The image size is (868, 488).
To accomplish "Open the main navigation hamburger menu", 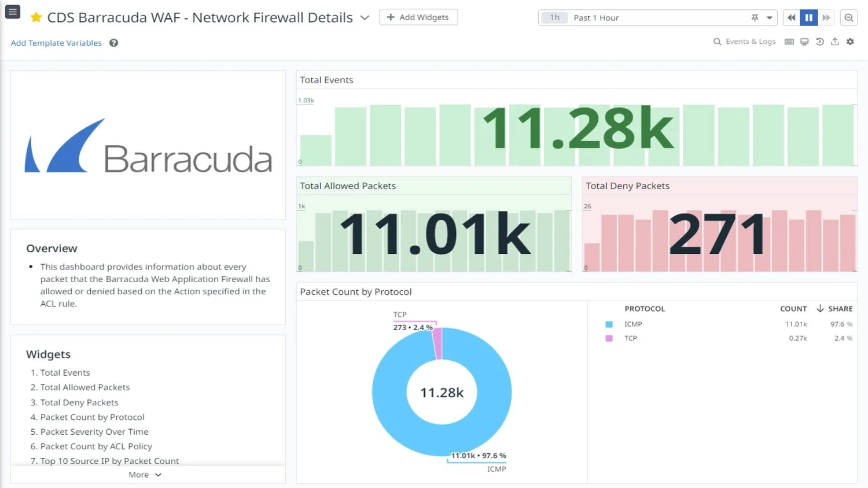I will 12,11.
